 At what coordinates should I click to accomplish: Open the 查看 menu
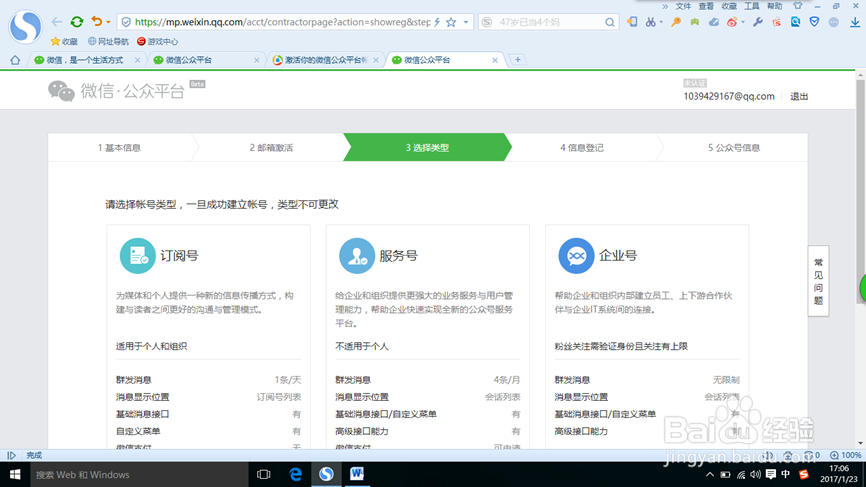(x=706, y=6)
